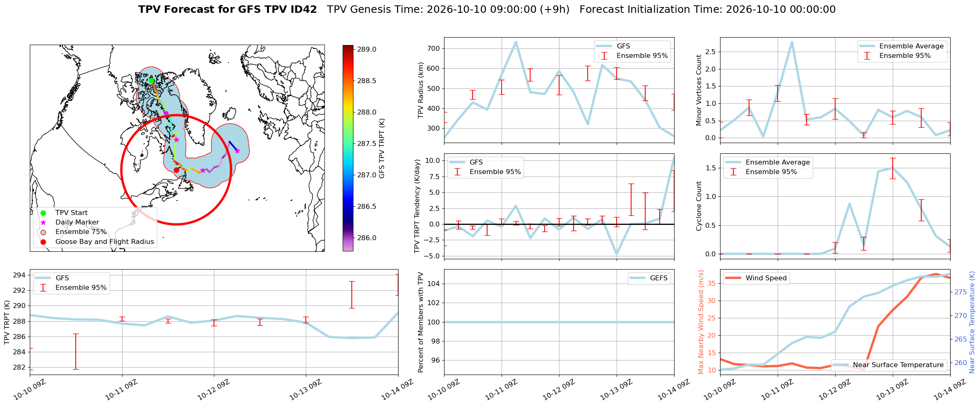Click the 'TPV Radius (km)' axis label
Image resolution: width=980 pixels, height=406 pixels.
coord(421,90)
